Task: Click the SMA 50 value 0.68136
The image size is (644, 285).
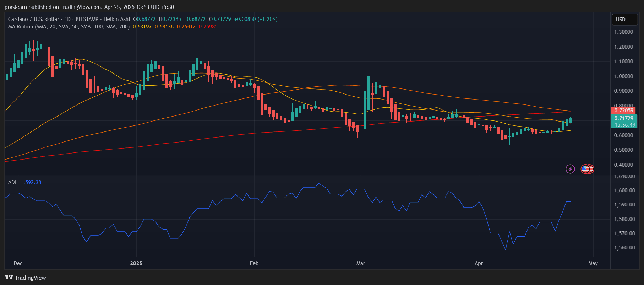Action: point(164,27)
